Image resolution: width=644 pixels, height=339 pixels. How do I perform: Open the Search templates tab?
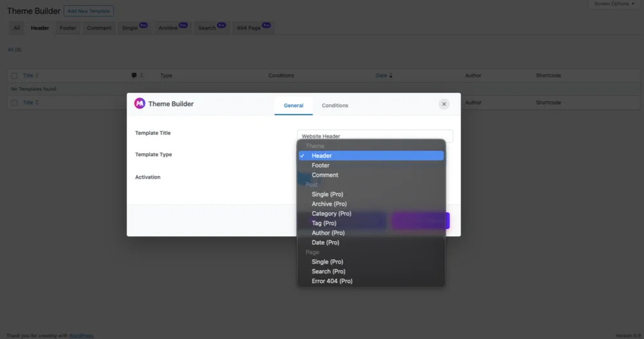[x=211, y=28]
